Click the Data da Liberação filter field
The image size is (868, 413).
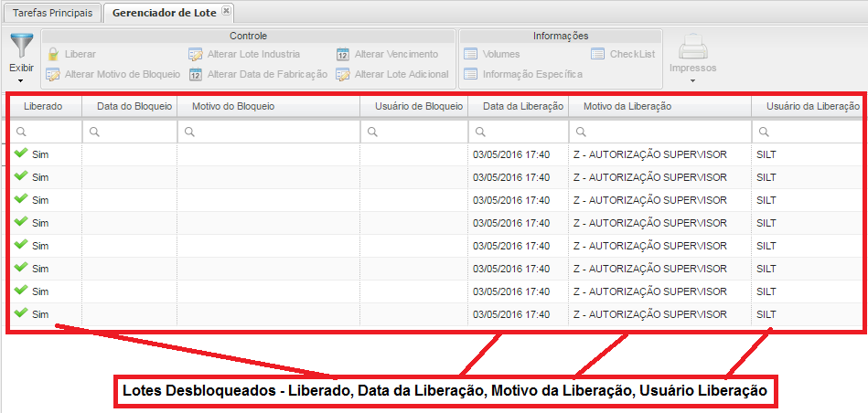[518, 132]
